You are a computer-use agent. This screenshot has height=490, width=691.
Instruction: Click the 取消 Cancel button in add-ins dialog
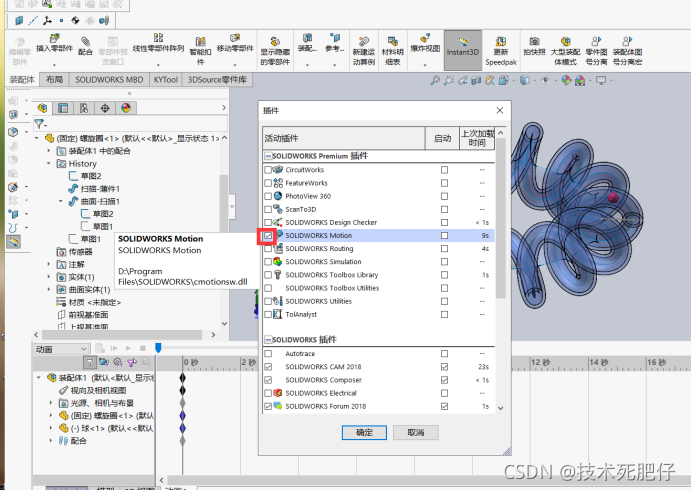pyautogui.click(x=416, y=432)
